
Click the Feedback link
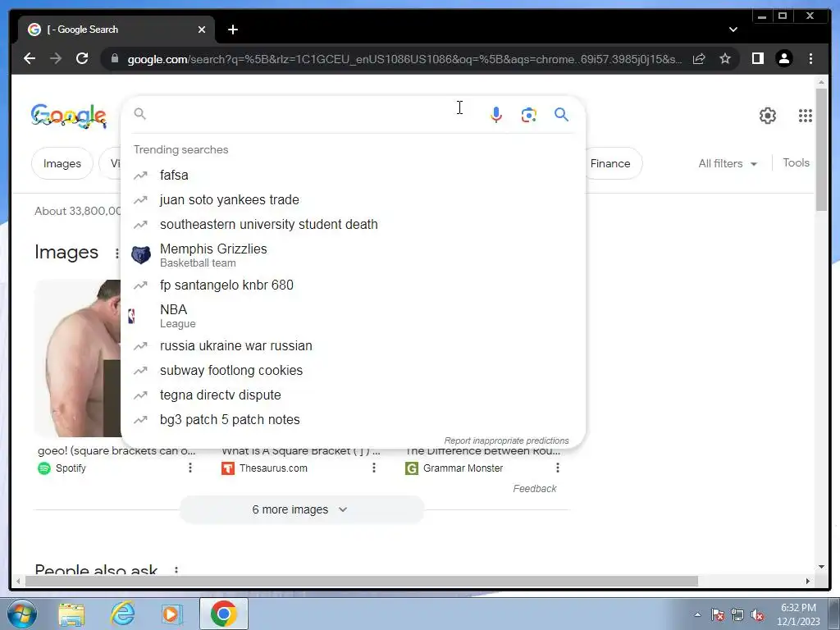pos(534,489)
